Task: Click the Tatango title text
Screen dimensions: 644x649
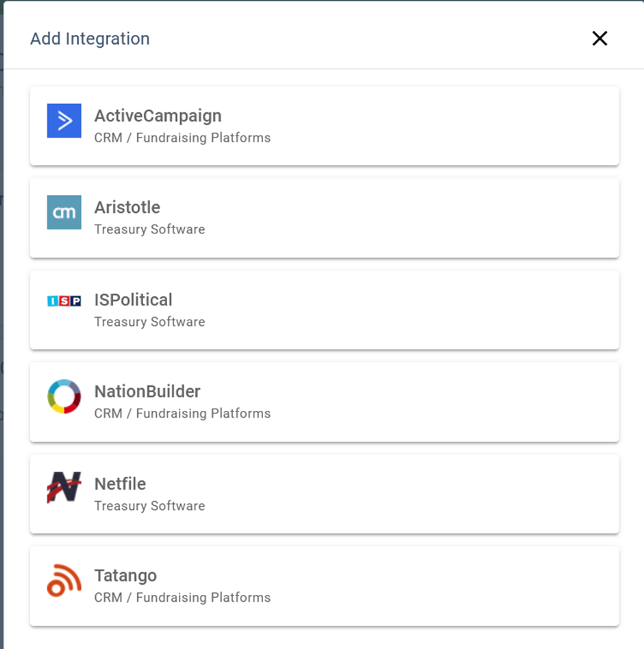Action: click(125, 576)
